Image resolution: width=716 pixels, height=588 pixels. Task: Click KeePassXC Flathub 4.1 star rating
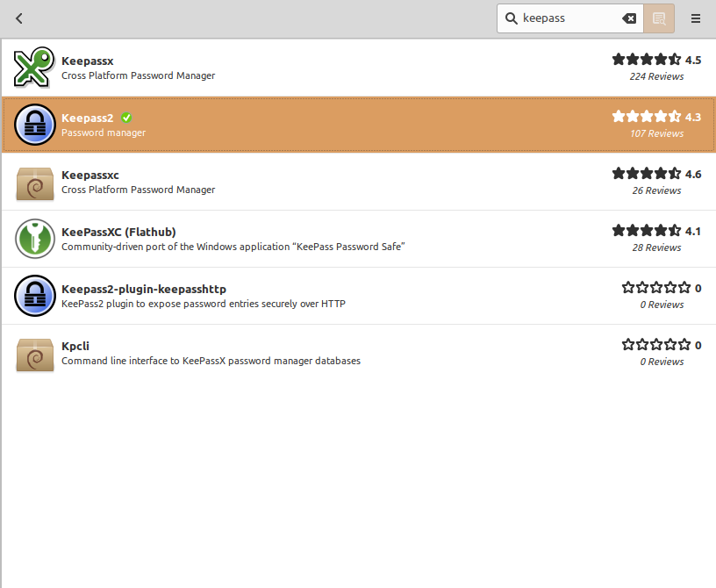click(647, 231)
